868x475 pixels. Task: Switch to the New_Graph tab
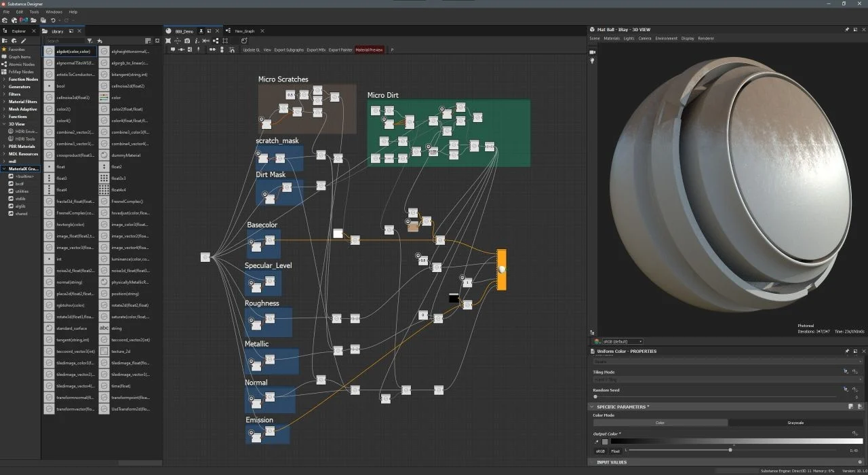[245, 31]
